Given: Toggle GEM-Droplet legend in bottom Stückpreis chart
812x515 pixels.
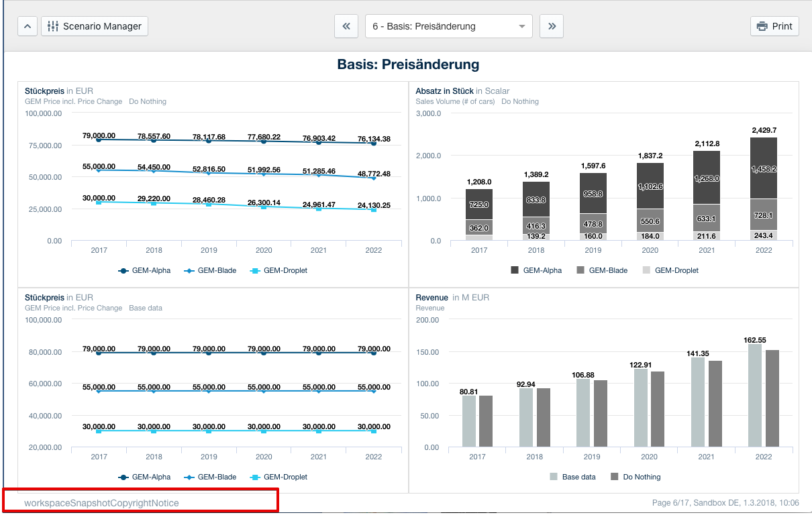Looking at the screenshot, I should tap(278, 477).
